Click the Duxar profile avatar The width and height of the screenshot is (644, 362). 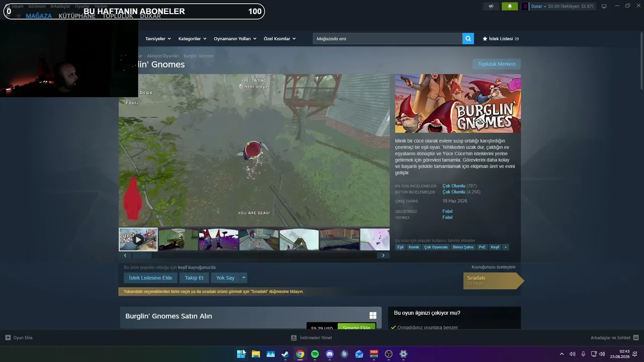[525, 7]
